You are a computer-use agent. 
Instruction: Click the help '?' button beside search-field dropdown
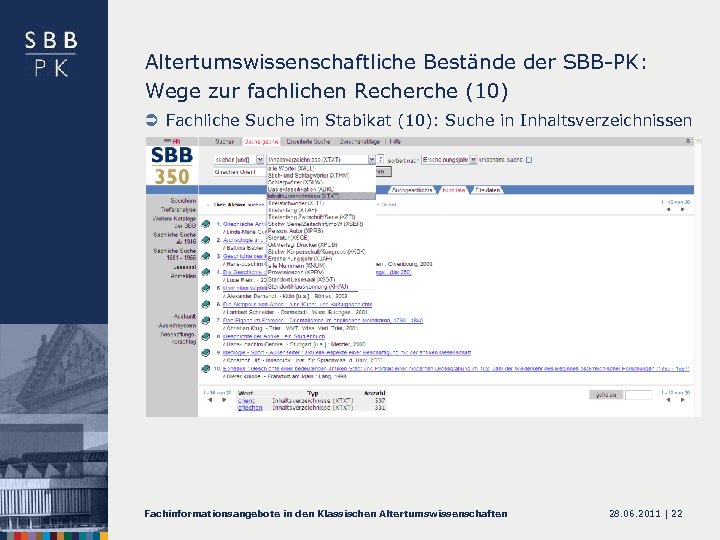pos(380,159)
